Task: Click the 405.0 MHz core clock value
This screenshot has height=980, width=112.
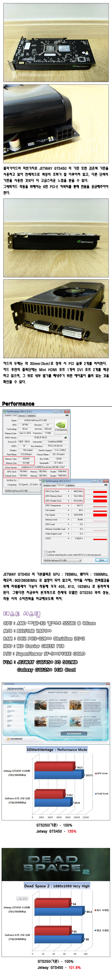Action: point(78,492)
